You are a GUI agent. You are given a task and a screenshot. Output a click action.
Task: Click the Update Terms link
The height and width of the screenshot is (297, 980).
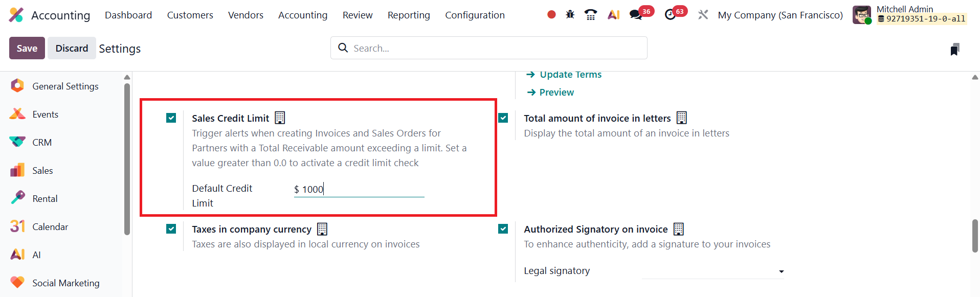click(x=570, y=75)
